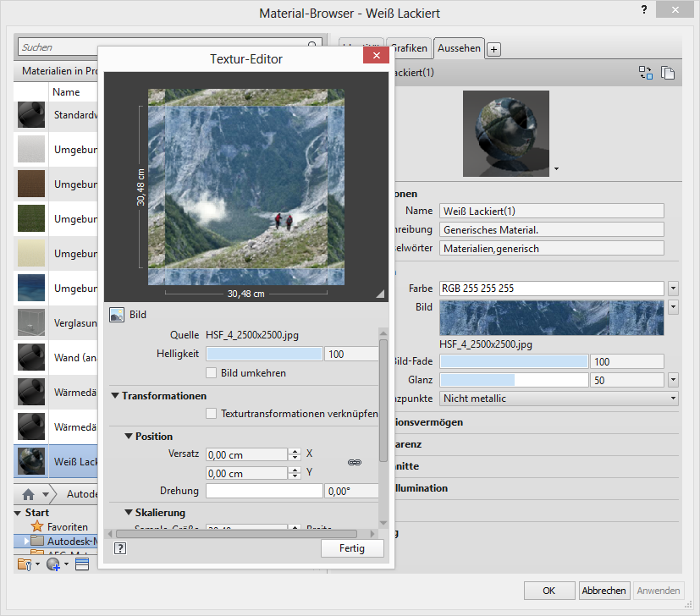Select the blue water Umgebung thumbnail
Screen dimensions: 700x616
click(x=31, y=288)
